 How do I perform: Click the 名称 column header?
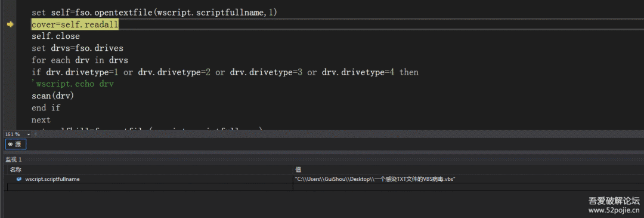pos(16,170)
